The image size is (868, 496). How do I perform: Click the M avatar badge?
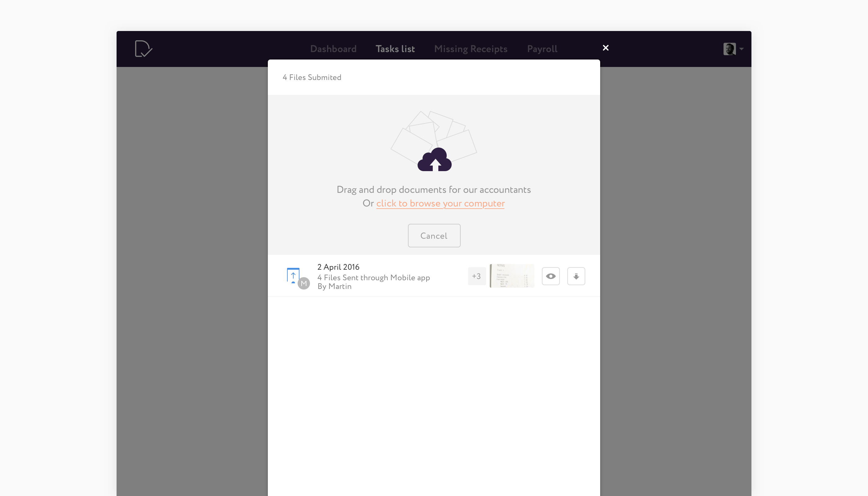click(303, 283)
